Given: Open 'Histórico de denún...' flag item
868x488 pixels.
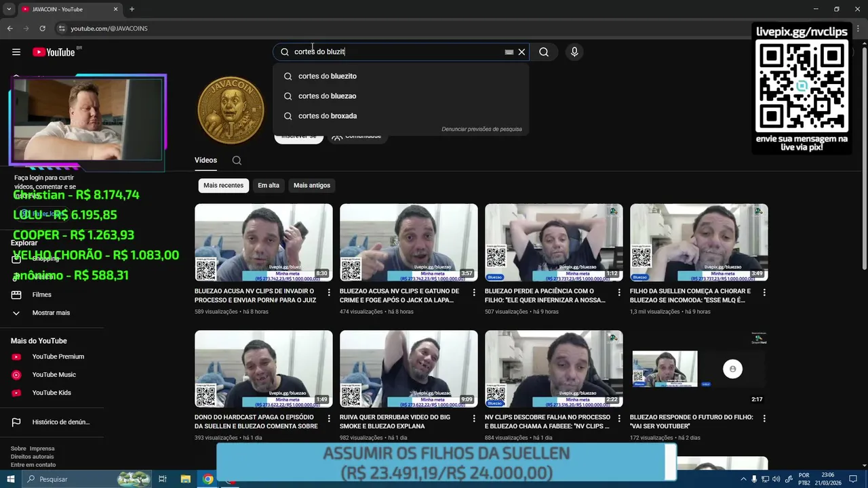Looking at the screenshot, I should tap(61, 422).
